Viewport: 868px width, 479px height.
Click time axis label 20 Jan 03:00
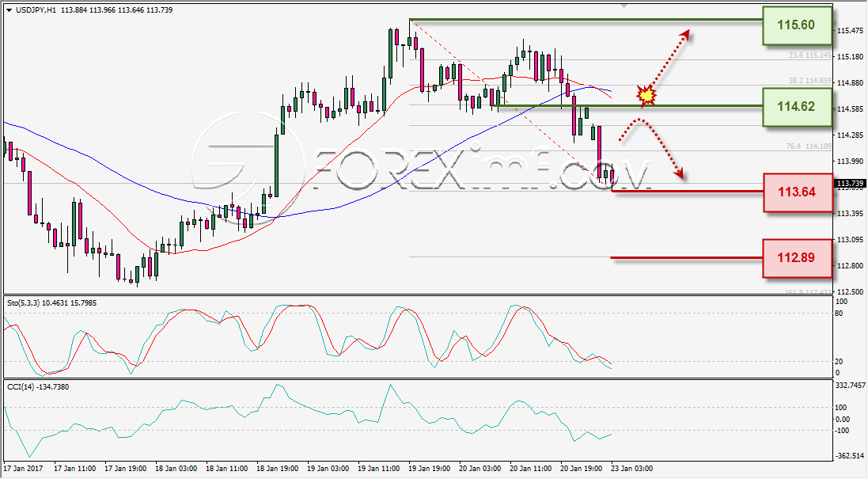pos(480,469)
